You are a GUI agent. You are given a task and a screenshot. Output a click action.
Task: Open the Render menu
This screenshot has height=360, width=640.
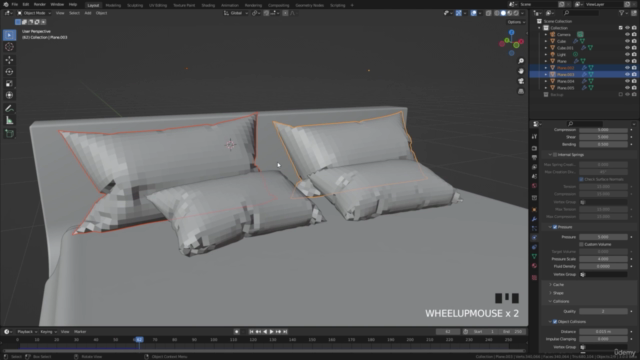40,4
